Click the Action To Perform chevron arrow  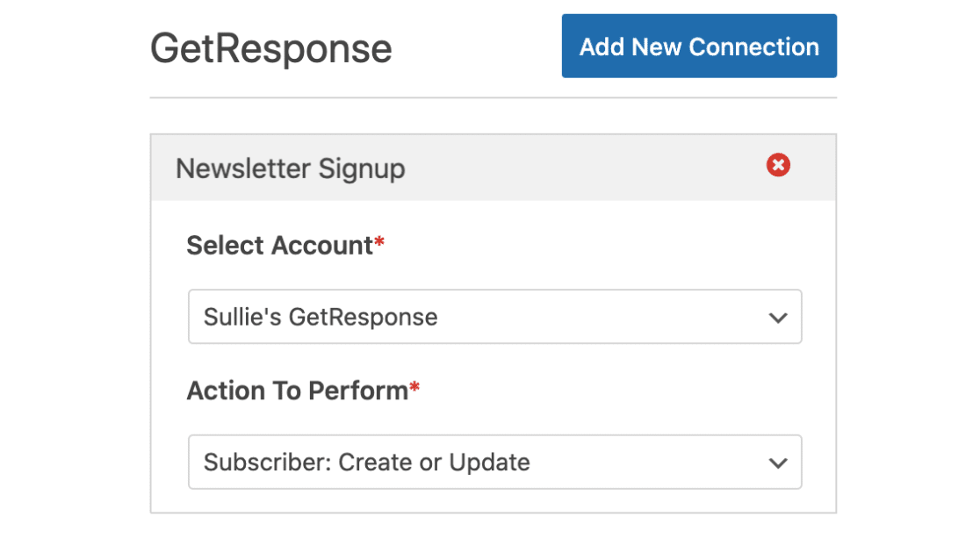pyautogui.click(x=778, y=463)
